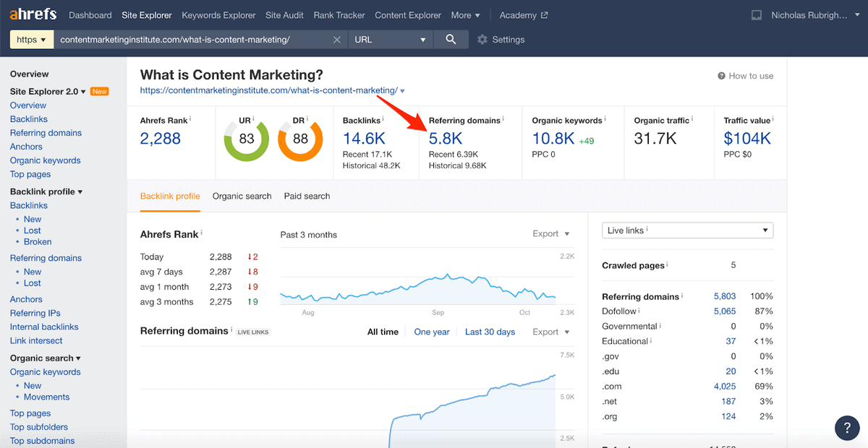This screenshot has width=868, height=448.
Task: Open Site Audit from the top menu
Action: [285, 15]
